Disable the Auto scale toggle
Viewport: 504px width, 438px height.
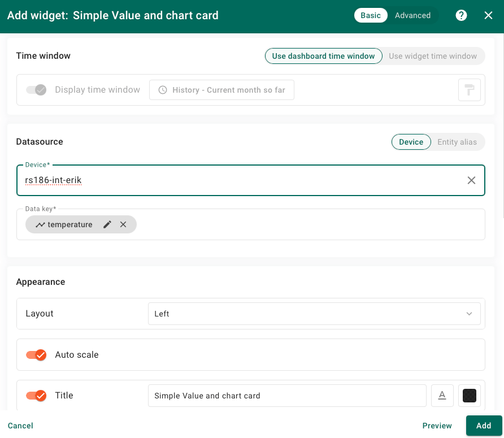click(x=36, y=355)
